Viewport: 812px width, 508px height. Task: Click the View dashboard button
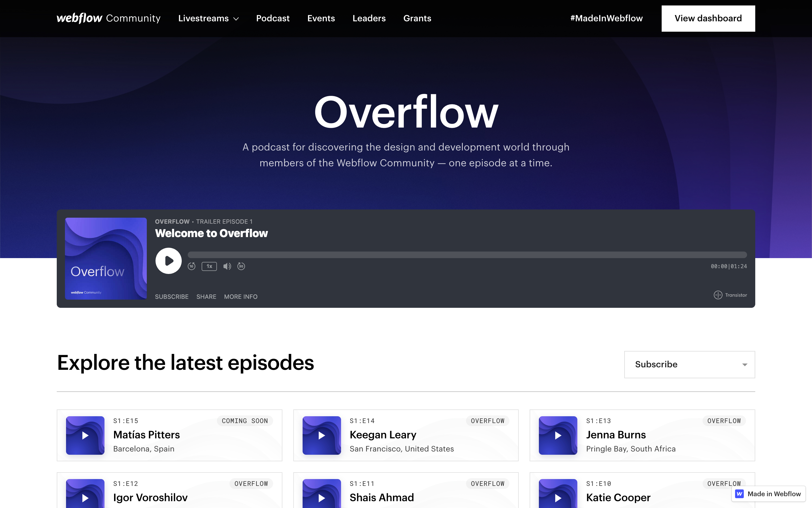pos(708,19)
